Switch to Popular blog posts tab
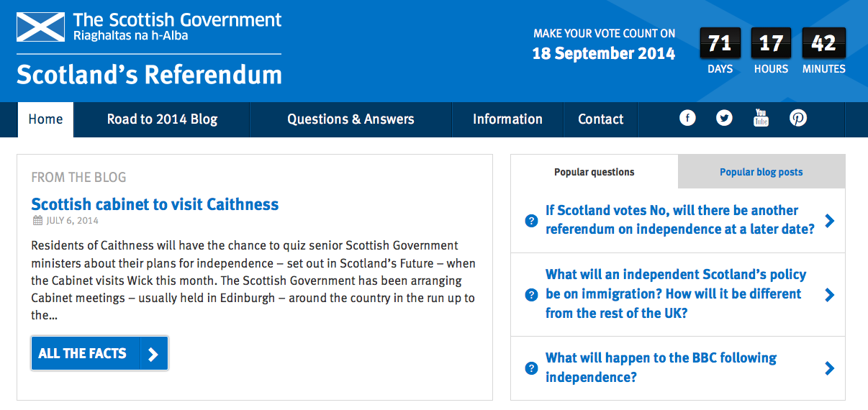Image resolution: width=868 pixels, height=410 pixels. pos(761,172)
